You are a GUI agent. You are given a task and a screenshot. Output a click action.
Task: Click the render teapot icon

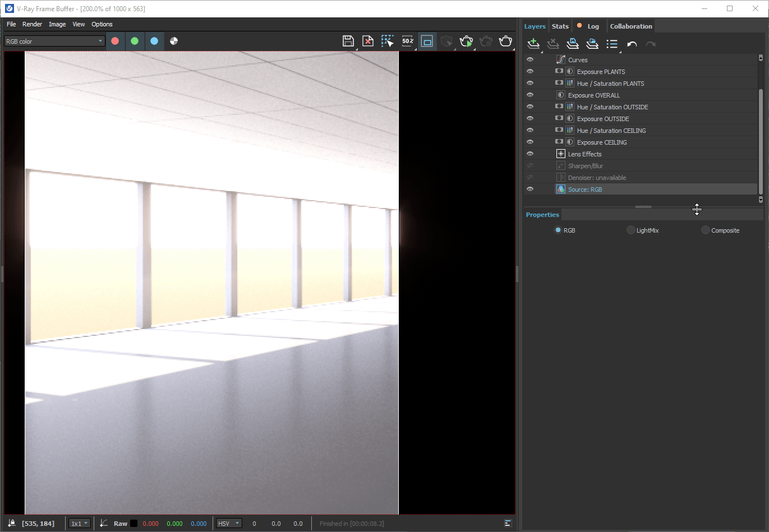pos(506,41)
